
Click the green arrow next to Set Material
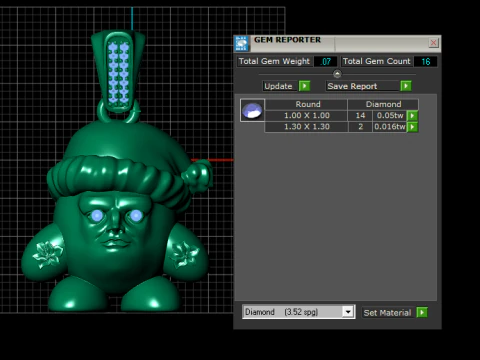pyautogui.click(x=422, y=313)
